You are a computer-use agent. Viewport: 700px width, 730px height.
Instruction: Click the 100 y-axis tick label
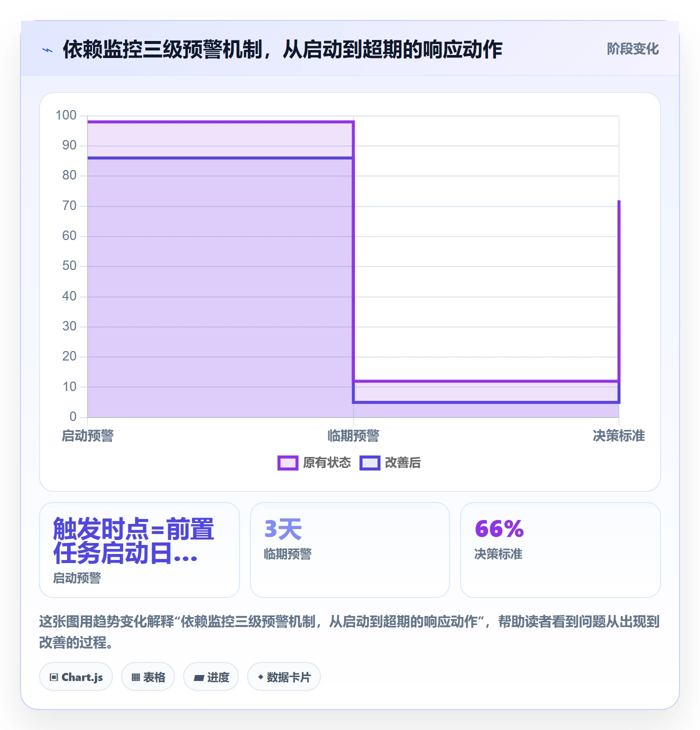(66, 115)
